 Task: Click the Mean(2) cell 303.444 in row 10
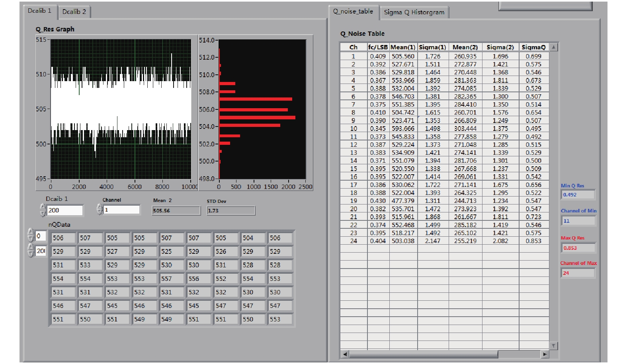click(x=465, y=128)
